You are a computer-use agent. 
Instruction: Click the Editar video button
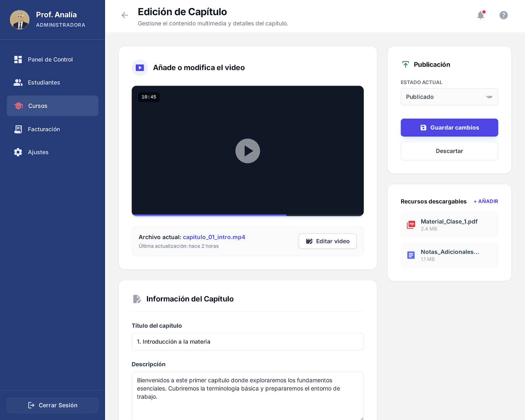327,241
